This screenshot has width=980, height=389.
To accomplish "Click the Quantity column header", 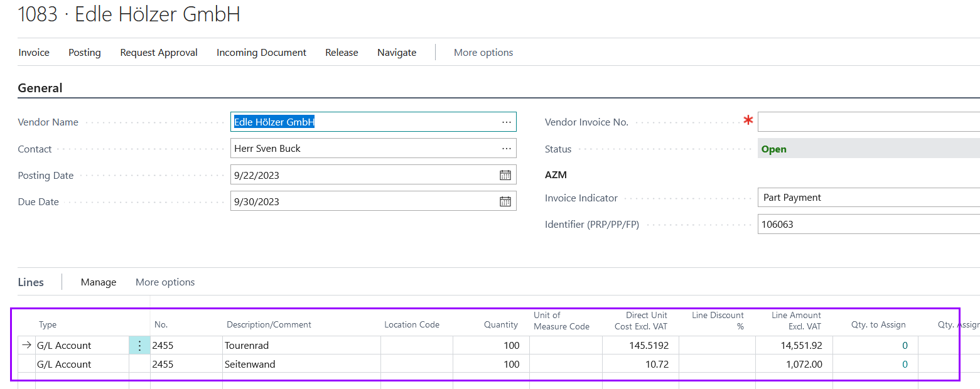I will [x=501, y=325].
